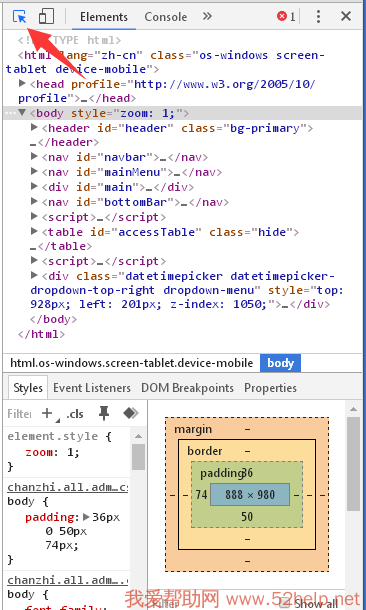
Task: Expand the nav id mainMenu node
Action: 34,172
